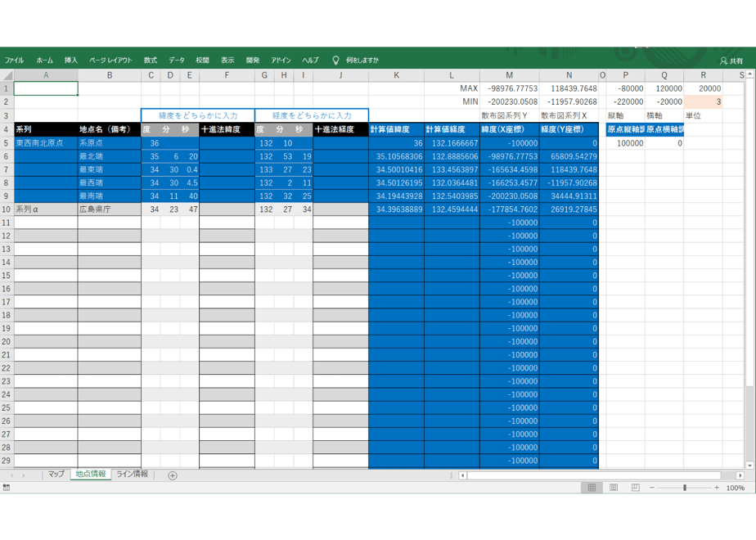Select cell with value -177854.7602
The height and width of the screenshot is (540, 756).
509,209
